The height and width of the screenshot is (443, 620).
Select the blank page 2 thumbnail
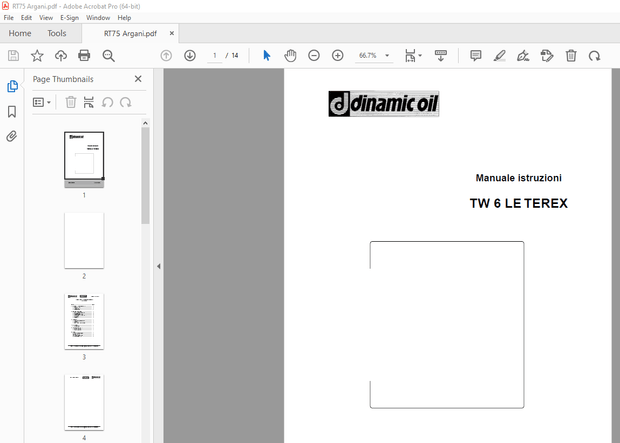pyautogui.click(x=84, y=241)
